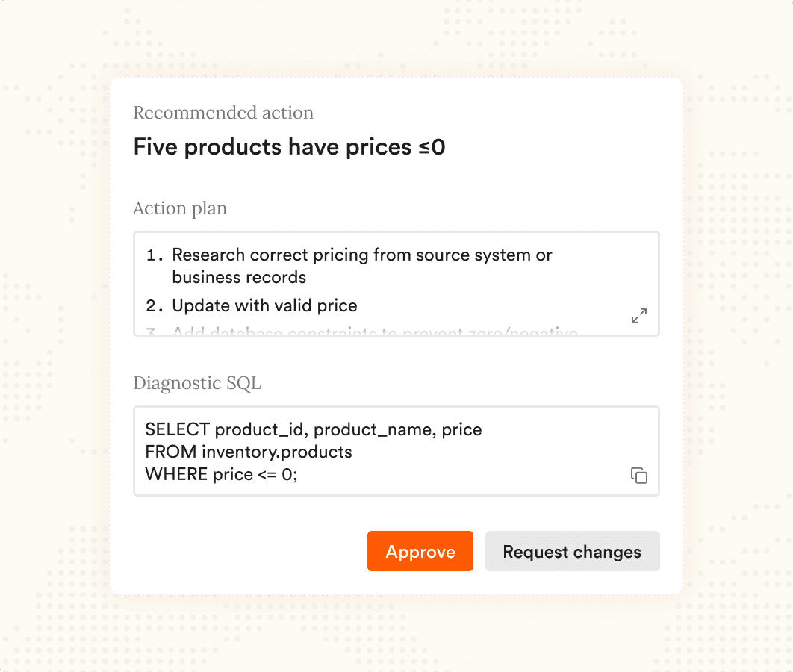
Task: Click step two "Update with valid price"
Action: coord(264,305)
